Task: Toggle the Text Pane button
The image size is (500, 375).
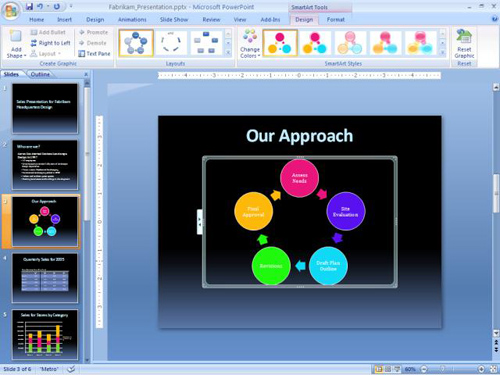Action: 94,53
